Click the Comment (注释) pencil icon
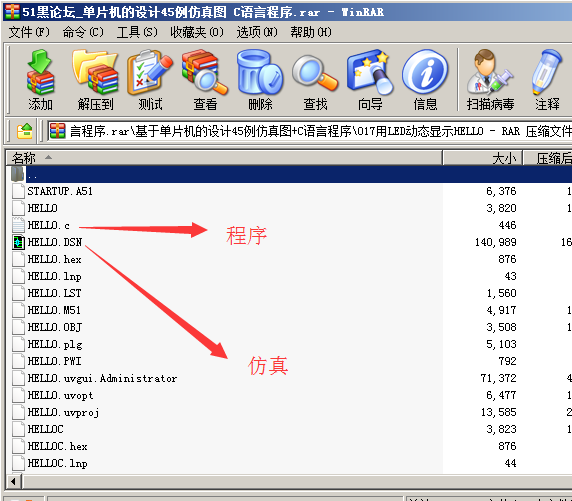The width and height of the screenshot is (572, 501). 547,80
